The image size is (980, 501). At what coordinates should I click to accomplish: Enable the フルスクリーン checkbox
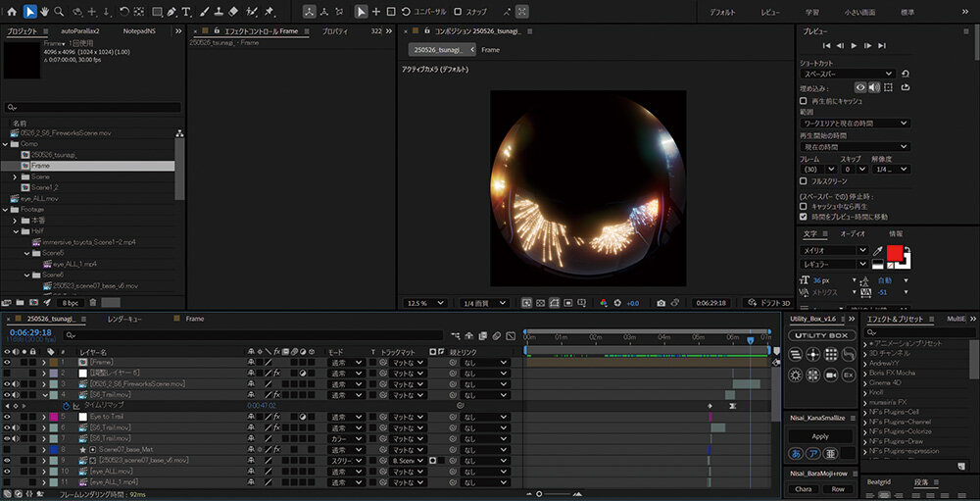pos(804,180)
